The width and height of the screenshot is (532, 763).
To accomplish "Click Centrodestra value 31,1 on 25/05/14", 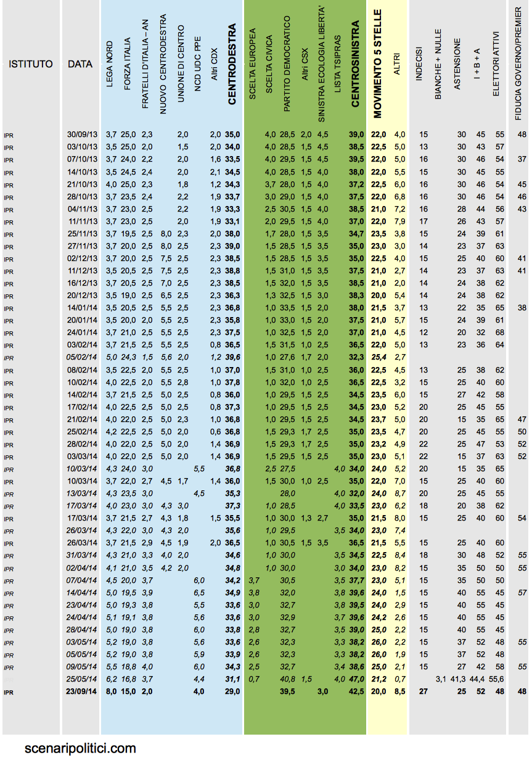I will click(x=232, y=680).
